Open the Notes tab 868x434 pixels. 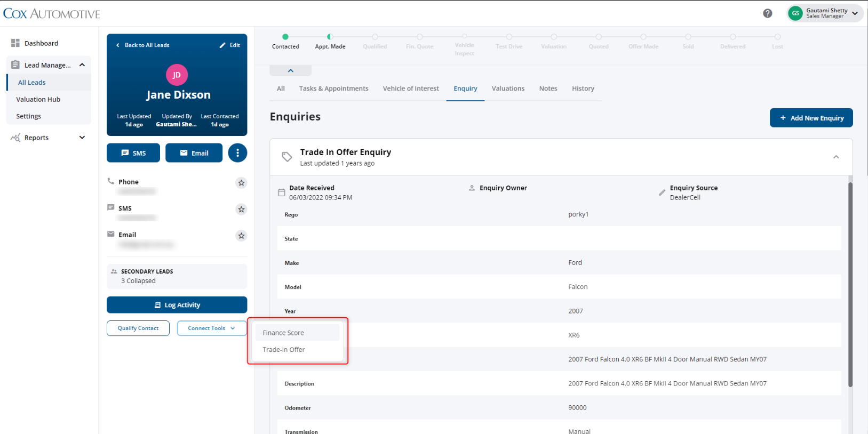click(548, 89)
